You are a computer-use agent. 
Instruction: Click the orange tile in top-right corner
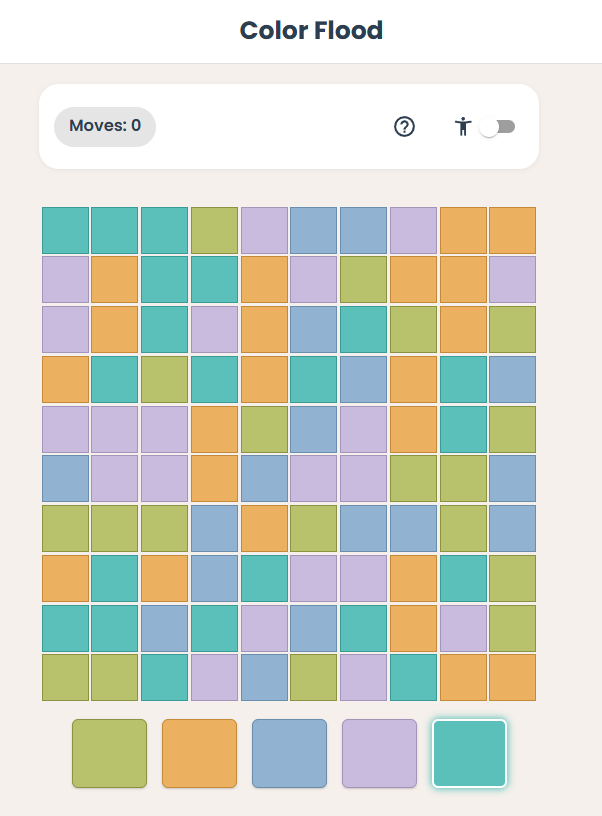pyautogui.click(x=511, y=230)
